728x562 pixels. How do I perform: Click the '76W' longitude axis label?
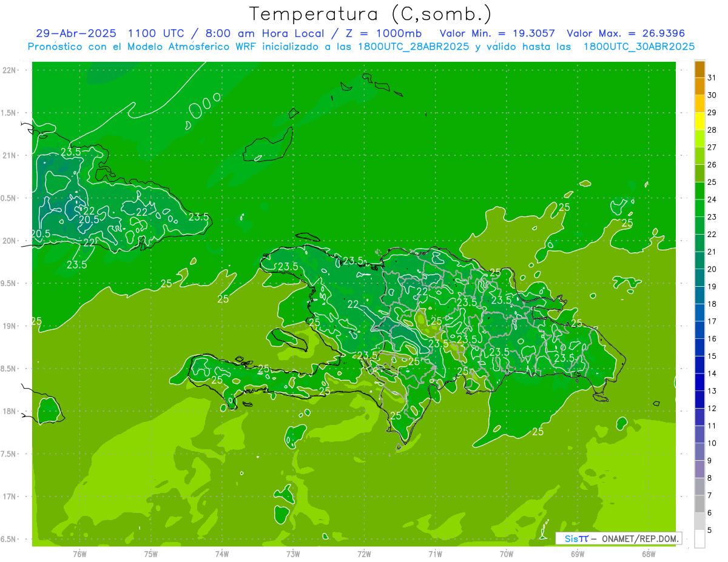[x=79, y=554]
